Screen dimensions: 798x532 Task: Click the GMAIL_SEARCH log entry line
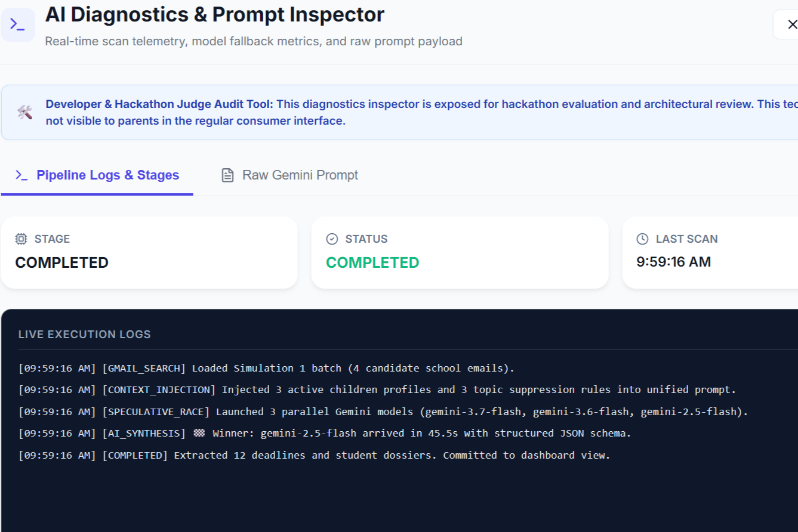(266, 368)
